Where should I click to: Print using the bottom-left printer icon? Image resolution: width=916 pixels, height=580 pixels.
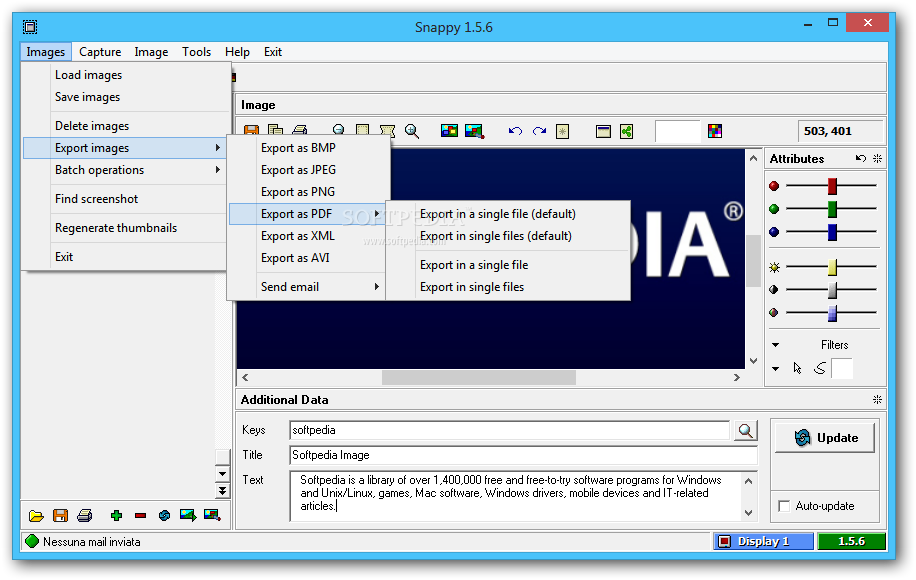click(85, 515)
